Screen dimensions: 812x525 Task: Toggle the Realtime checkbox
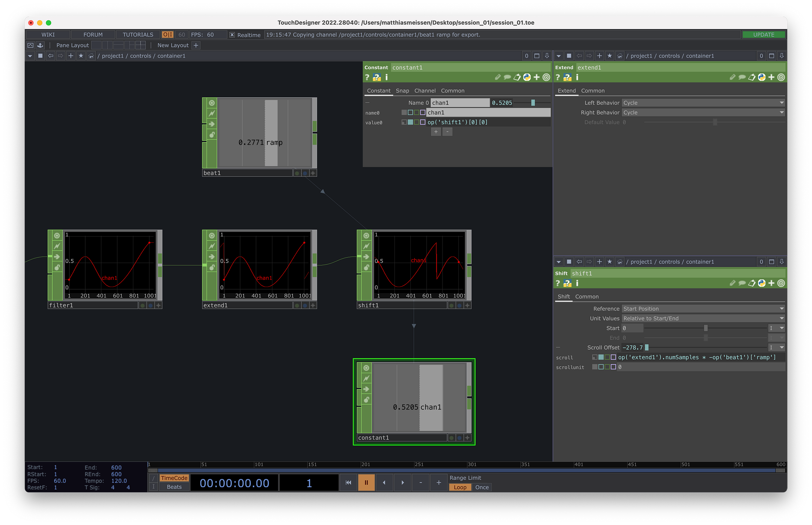(x=232, y=35)
